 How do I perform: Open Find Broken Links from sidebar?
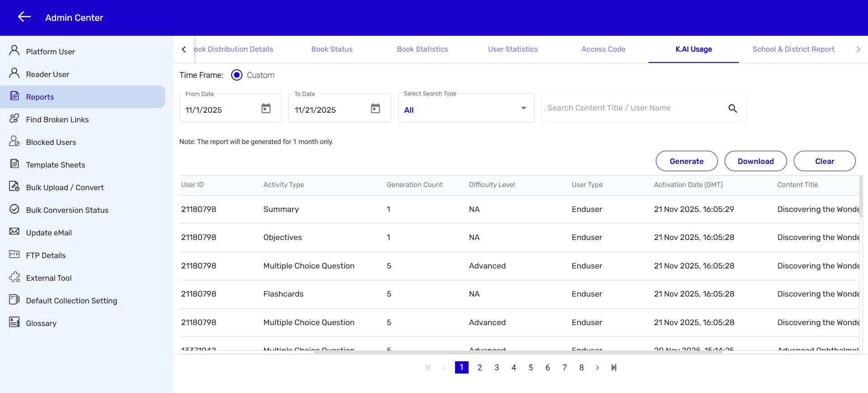[x=57, y=120]
